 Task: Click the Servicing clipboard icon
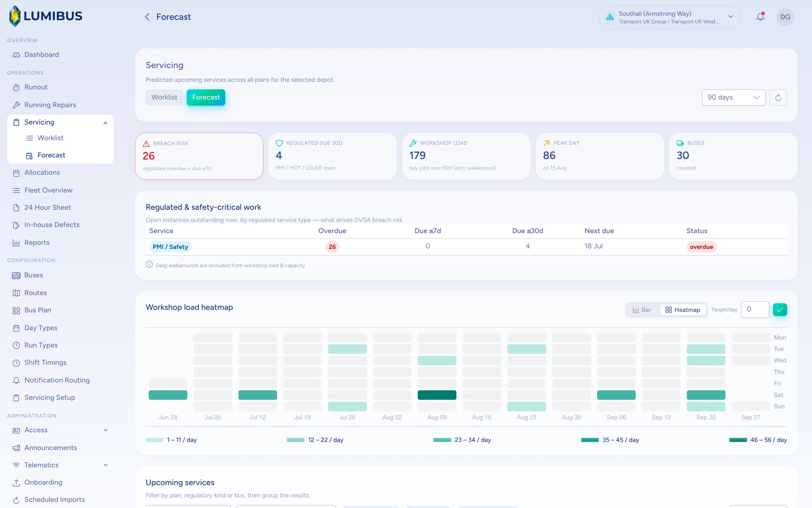click(16, 122)
